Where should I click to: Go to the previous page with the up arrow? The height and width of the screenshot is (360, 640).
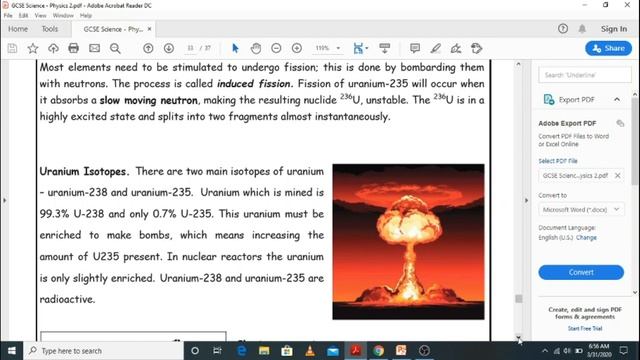click(148, 48)
